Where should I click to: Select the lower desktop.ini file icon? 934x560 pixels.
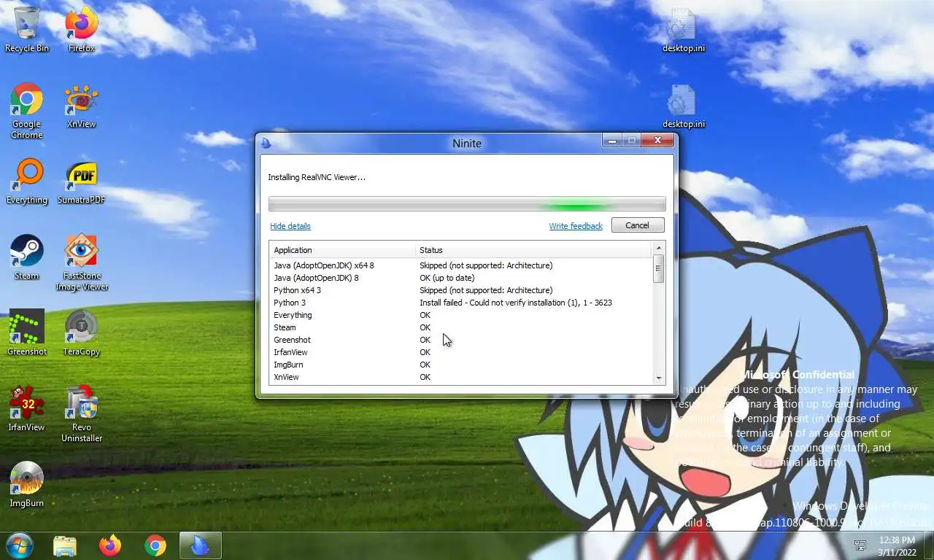tap(684, 106)
